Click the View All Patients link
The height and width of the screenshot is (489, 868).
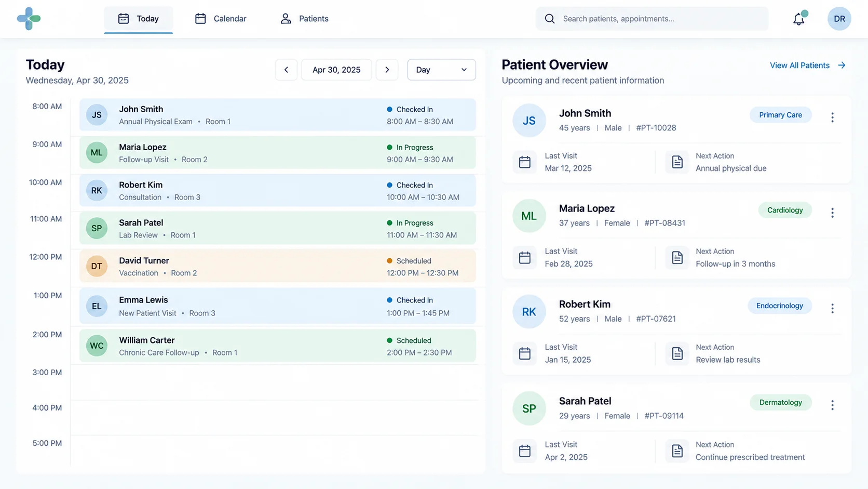point(808,65)
